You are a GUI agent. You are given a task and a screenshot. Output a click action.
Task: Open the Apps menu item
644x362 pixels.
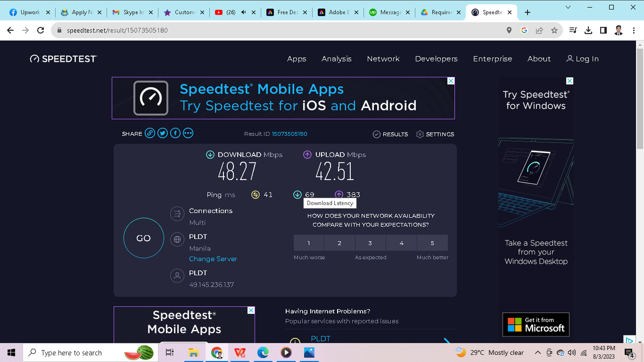[x=296, y=59]
